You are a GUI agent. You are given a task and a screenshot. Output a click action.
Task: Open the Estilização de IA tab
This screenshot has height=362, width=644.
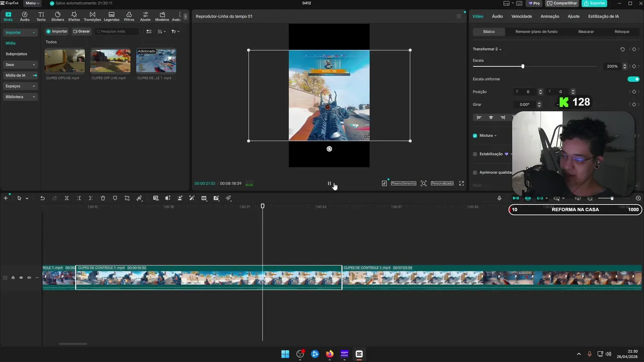coord(603,16)
